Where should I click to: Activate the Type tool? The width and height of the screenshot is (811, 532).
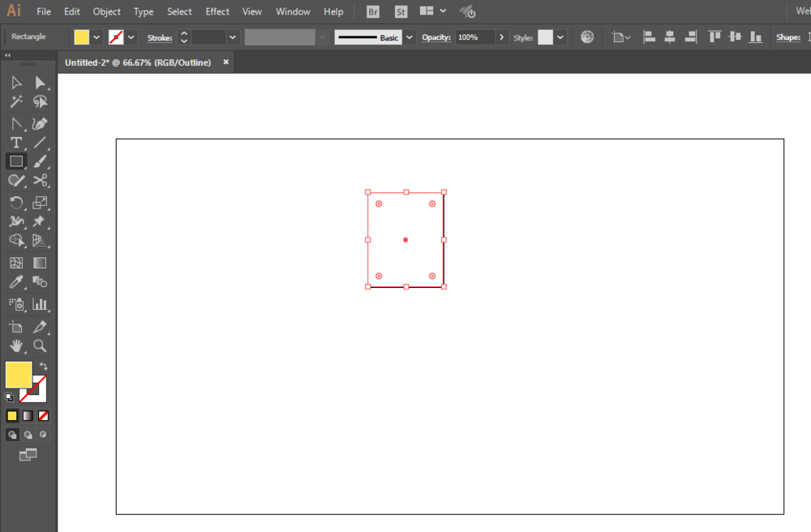pos(16,143)
